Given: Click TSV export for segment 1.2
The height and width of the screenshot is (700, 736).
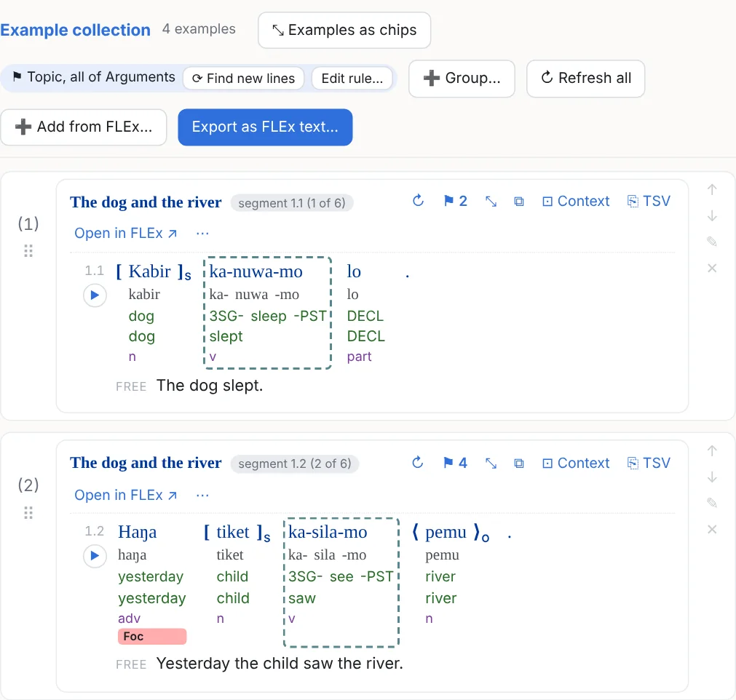Looking at the screenshot, I should click(649, 463).
